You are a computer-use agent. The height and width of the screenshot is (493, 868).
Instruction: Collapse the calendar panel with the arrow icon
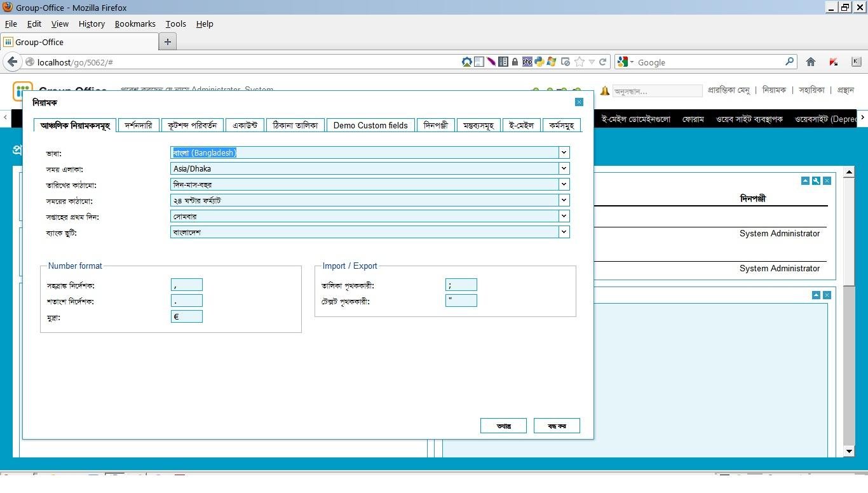click(x=805, y=181)
